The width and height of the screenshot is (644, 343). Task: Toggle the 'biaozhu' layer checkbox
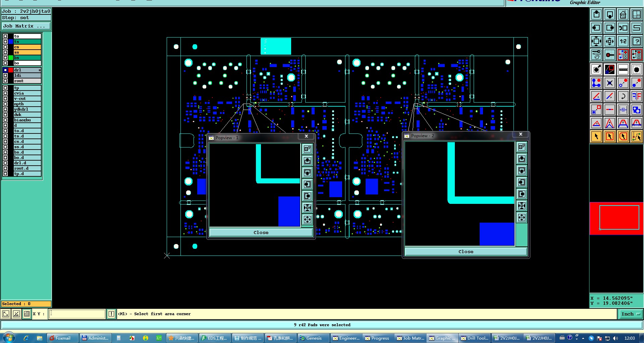tap(5, 120)
